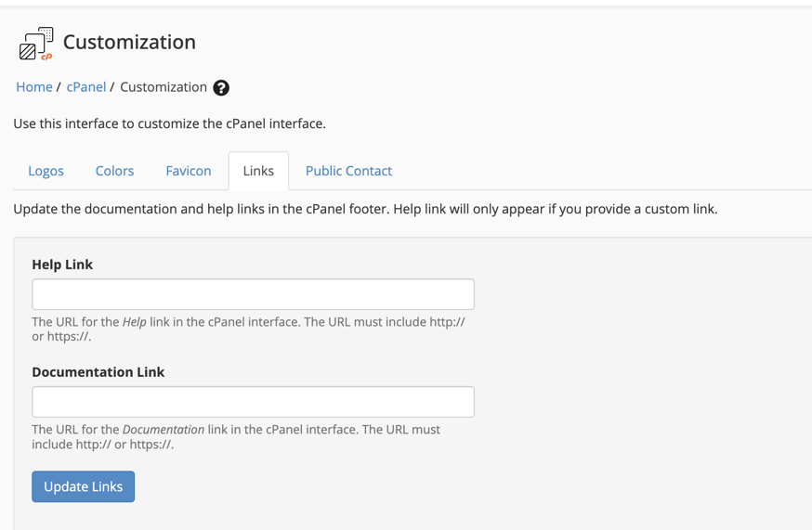Open the Colors tab
Image resolution: width=812 pixels, height=530 pixels.
point(114,171)
